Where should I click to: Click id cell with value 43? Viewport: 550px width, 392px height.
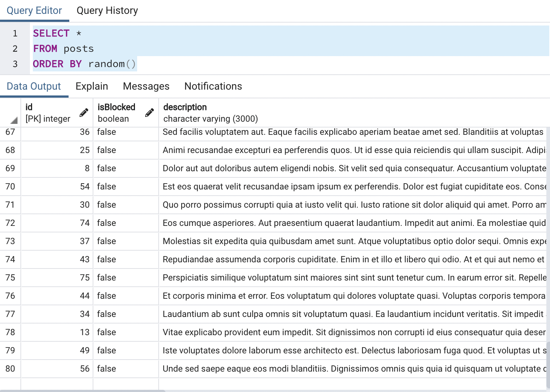tap(57, 259)
